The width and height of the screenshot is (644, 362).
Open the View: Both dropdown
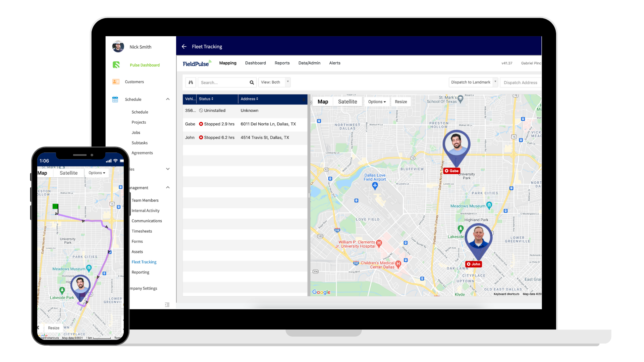[274, 82]
